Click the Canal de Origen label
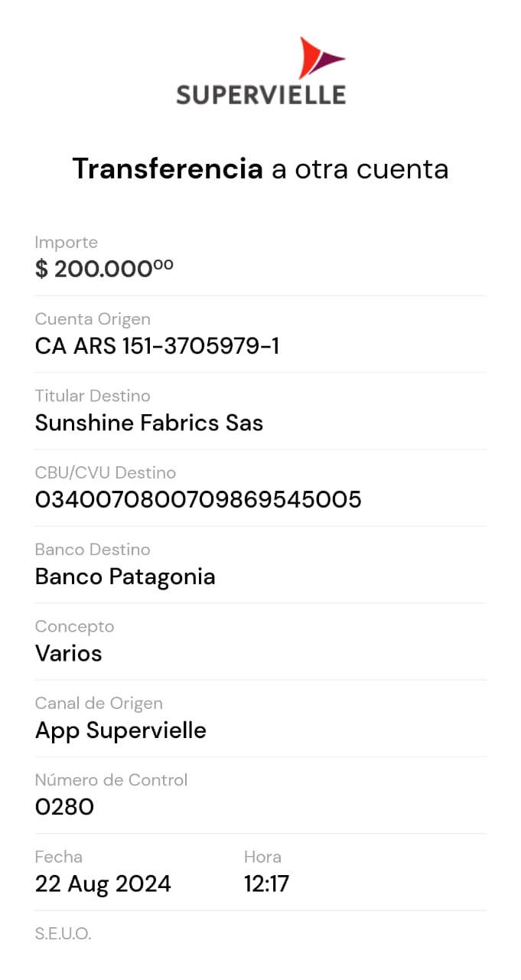 click(99, 703)
